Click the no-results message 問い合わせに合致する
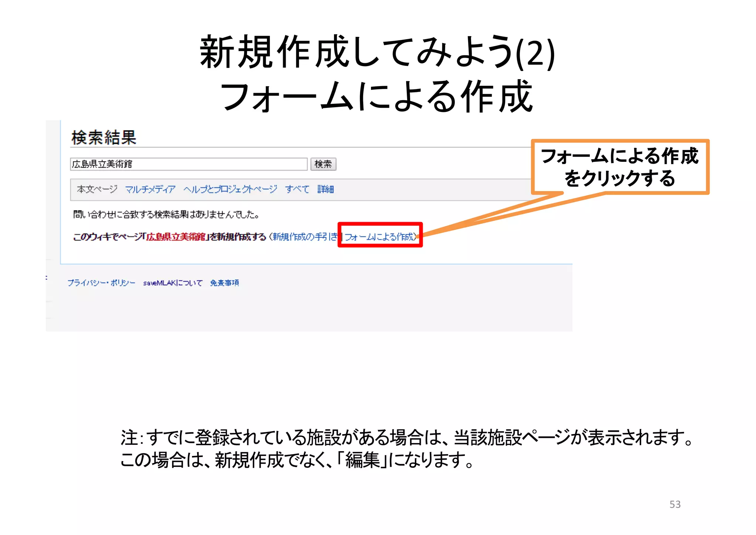The height and width of the screenshot is (535, 756). (x=166, y=215)
